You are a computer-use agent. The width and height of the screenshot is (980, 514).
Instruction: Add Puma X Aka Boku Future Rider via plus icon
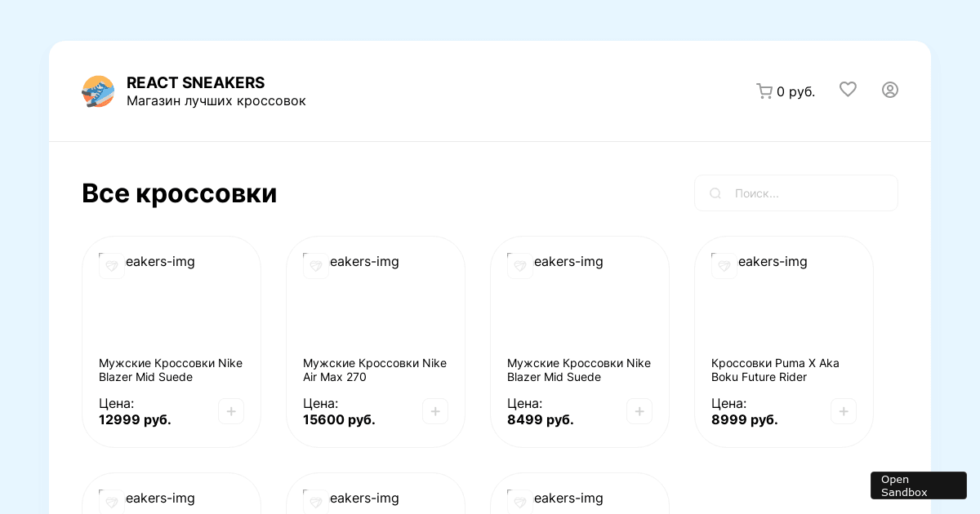coord(844,411)
